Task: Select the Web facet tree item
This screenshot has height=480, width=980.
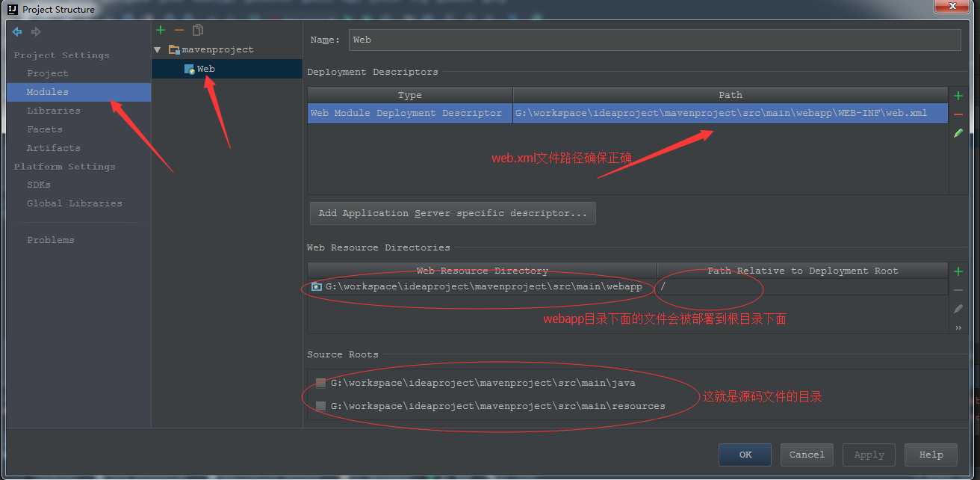Action: 226,69
